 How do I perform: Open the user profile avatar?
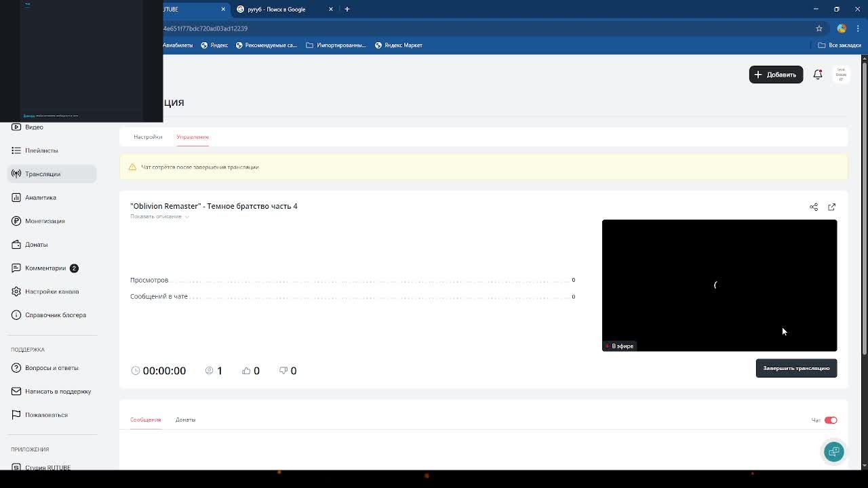point(841,75)
